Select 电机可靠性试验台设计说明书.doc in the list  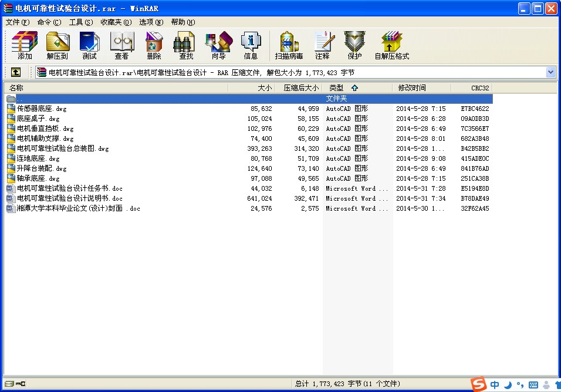tap(69, 198)
